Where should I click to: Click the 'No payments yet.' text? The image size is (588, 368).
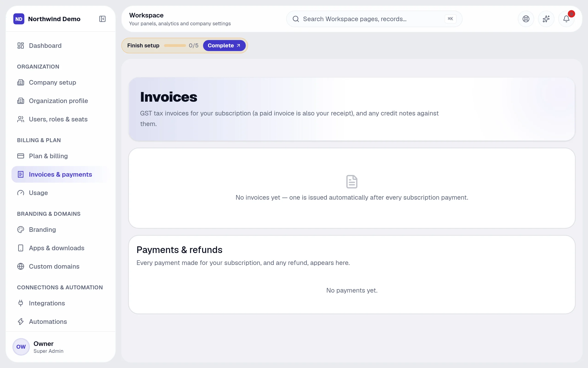coord(352,290)
